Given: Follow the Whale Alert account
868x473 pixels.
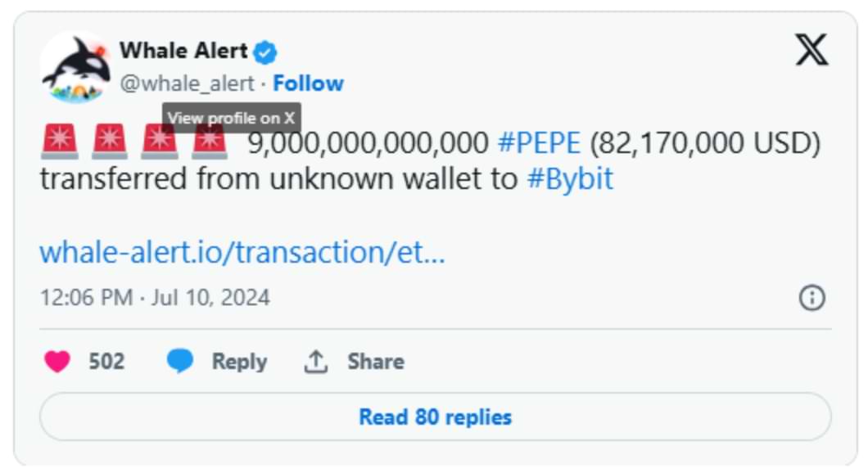Looking at the screenshot, I should 308,83.
